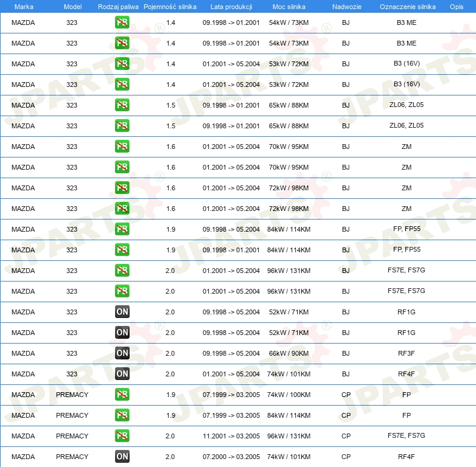476x467 pixels.
Task: Select the 66kW / 90KM power cell
Action: point(289,353)
